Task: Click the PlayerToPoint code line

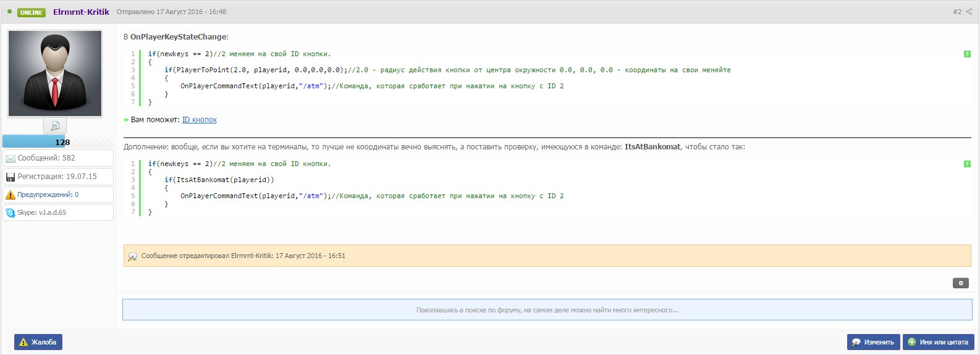Action: 447,70
